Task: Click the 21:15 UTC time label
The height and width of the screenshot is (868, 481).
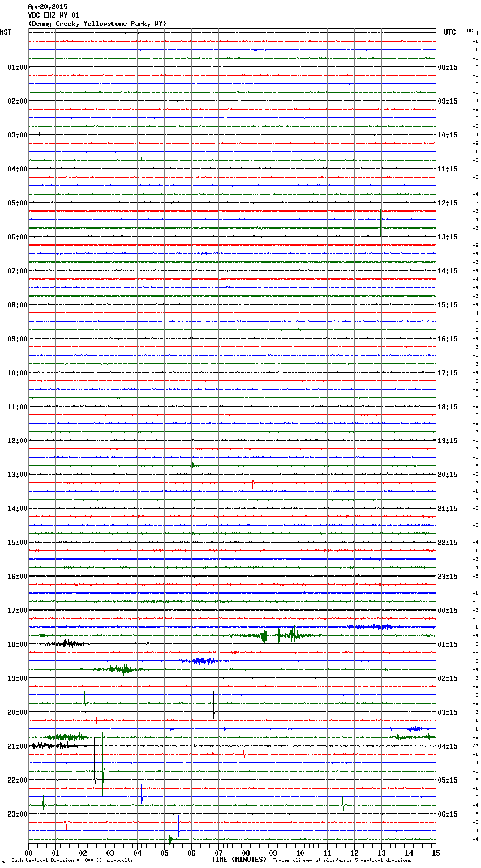Action: point(448,509)
